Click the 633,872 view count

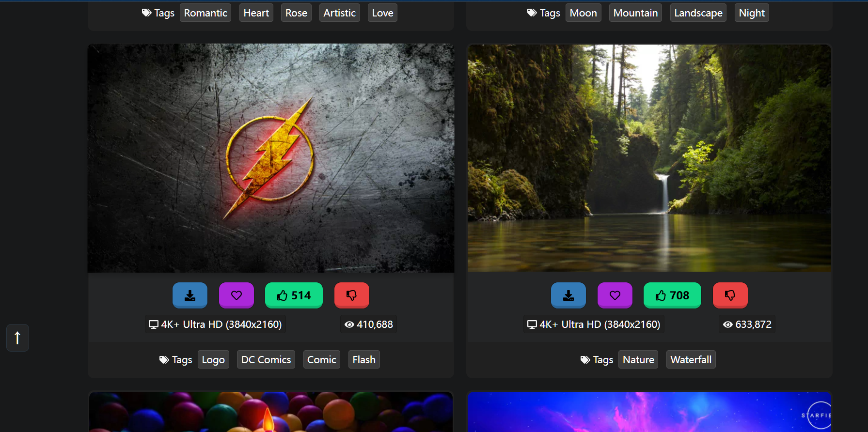747,324
